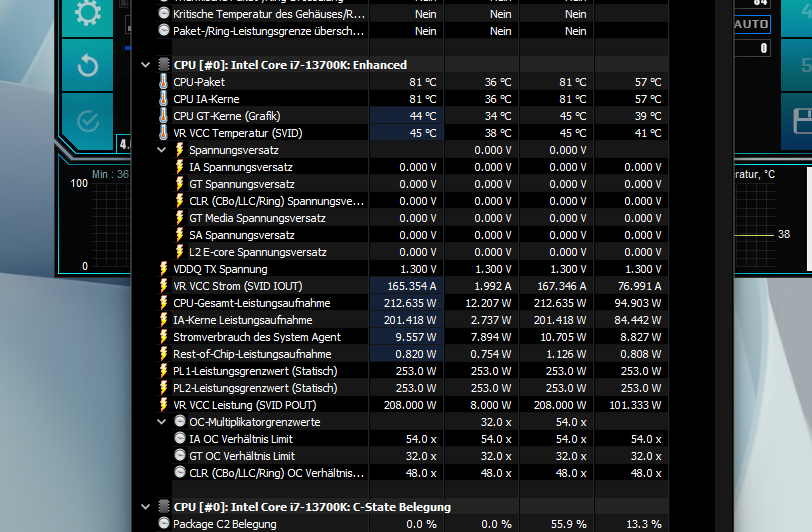Collapse the C-State Belegung section
Screen dimensions: 812x532
click(x=146, y=507)
